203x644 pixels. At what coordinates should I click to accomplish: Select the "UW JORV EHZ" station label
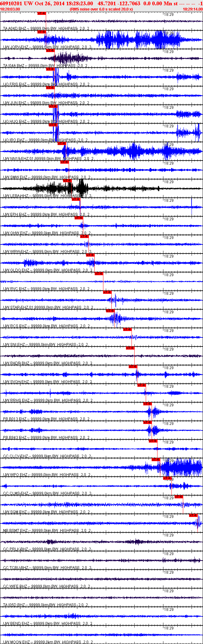click(16, 47)
